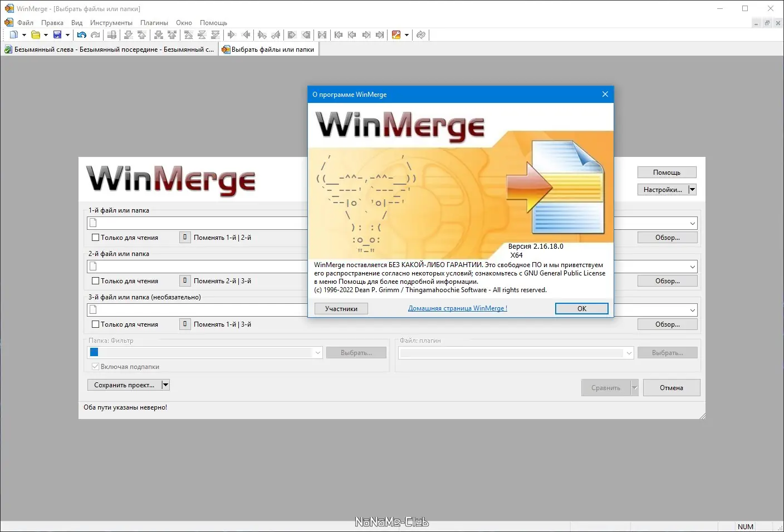Open the 'Плагины' menu
Viewport: 784px width, 532px height.
pyautogui.click(x=154, y=23)
